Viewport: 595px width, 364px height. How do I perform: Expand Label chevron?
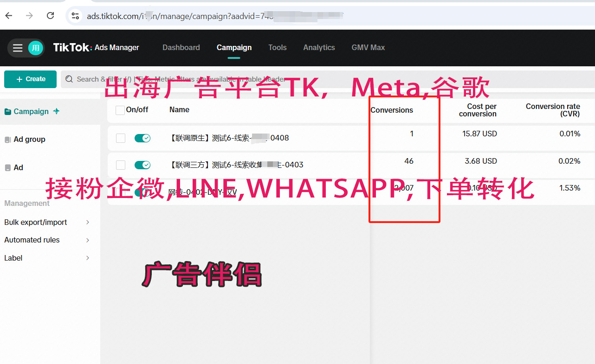[88, 258]
